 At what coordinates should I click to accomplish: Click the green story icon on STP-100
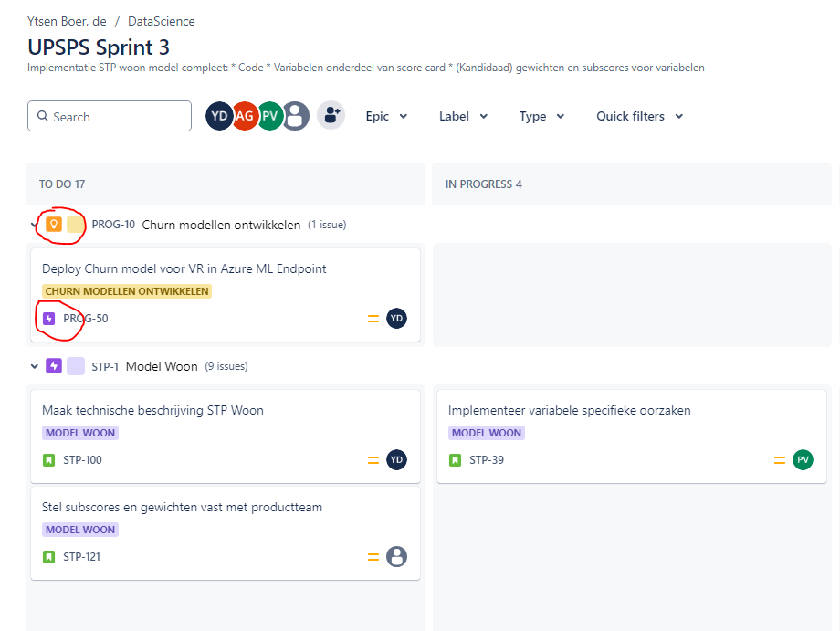[x=49, y=459]
